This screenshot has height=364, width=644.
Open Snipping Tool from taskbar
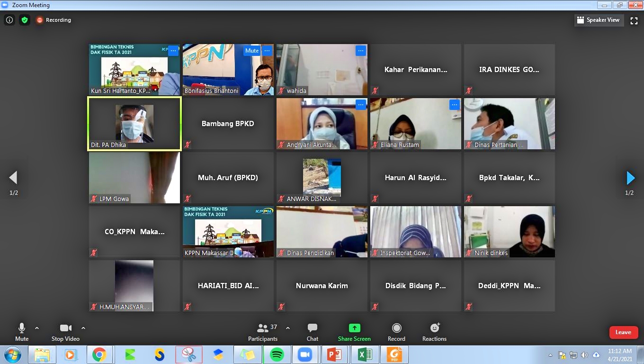[188, 355]
